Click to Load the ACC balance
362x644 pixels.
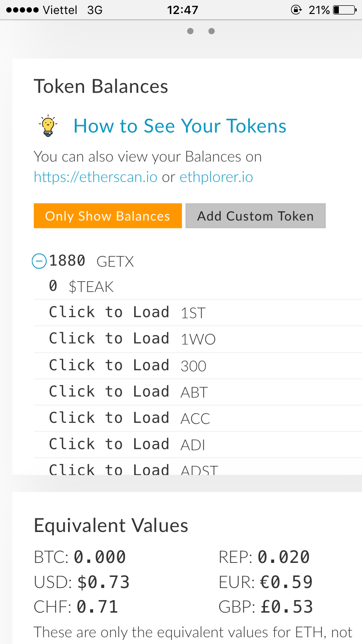point(109,418)
